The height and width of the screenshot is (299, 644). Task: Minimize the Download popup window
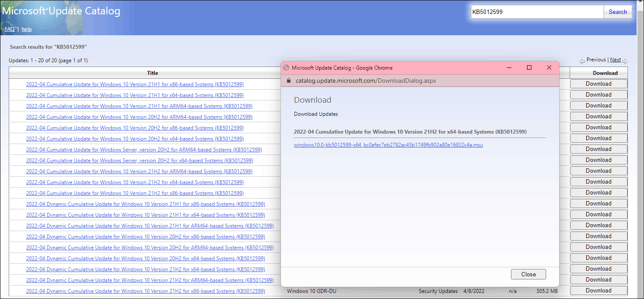click(509, 67)
